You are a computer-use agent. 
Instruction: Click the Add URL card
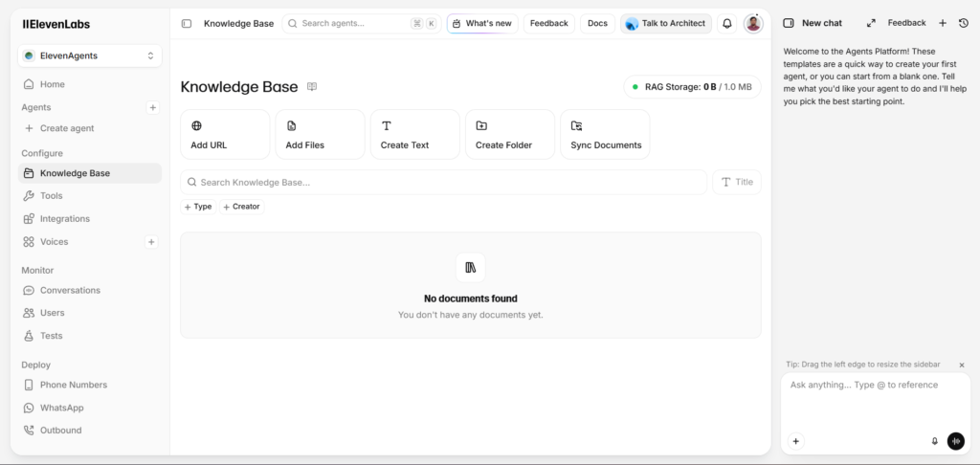225,134
